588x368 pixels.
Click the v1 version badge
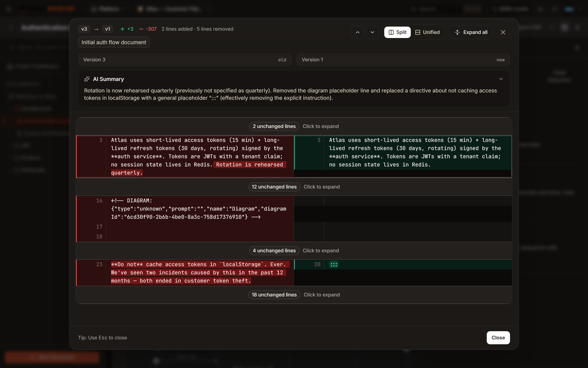click(x=107, y=29)
